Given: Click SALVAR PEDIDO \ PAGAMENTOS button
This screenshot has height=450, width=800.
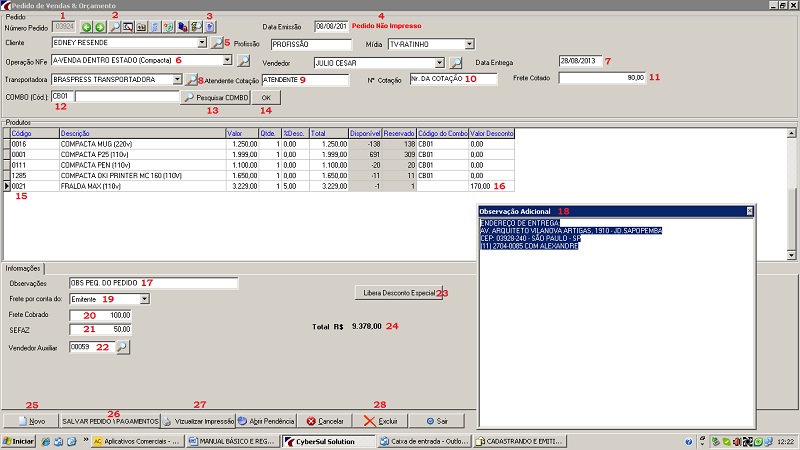Looking at the screenshot, I should [x=110, y=421].
